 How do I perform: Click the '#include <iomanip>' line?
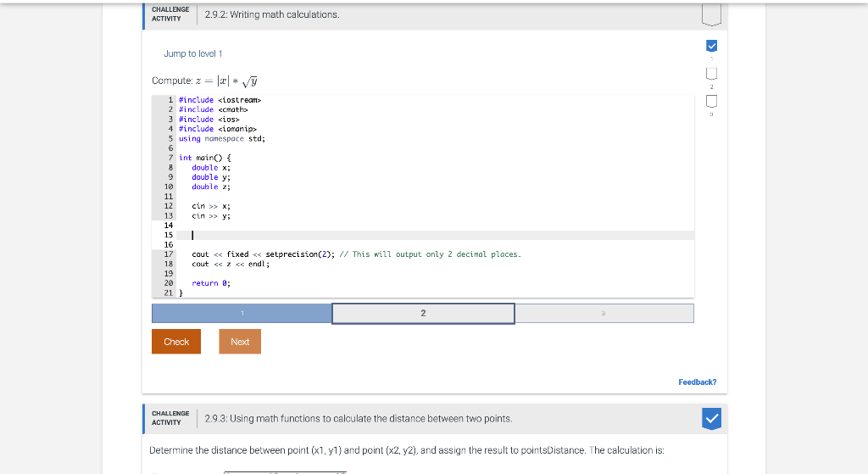(218, 129)
